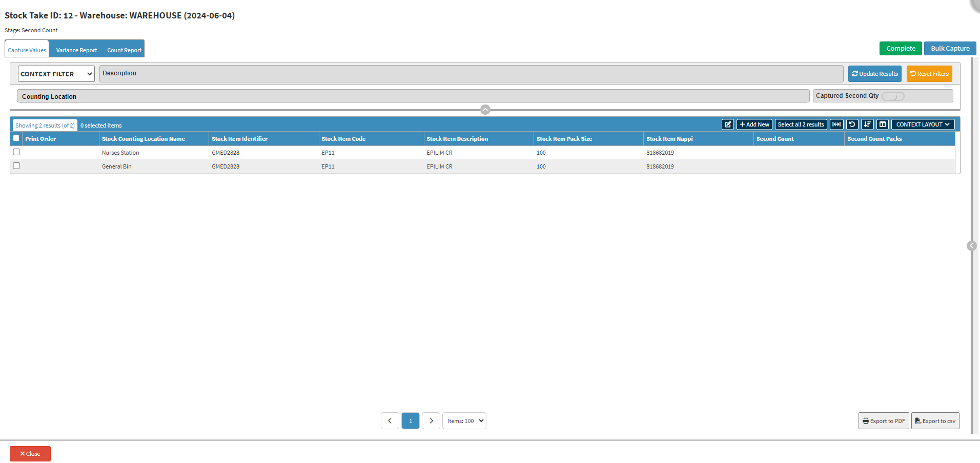The width and height of the screenshot is (980, 463).
Task: Click the green Complete button
Action: pos(900,49)
